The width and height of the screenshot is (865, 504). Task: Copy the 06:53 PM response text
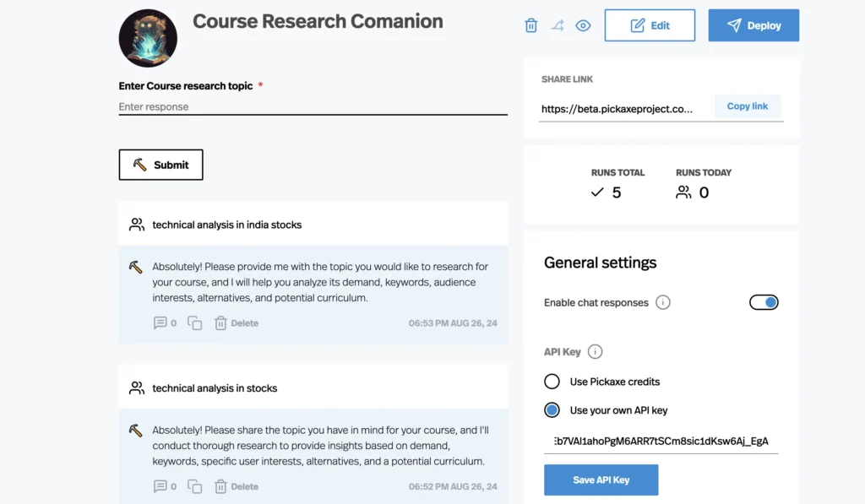pyautogui.click(x=194, y=322)
